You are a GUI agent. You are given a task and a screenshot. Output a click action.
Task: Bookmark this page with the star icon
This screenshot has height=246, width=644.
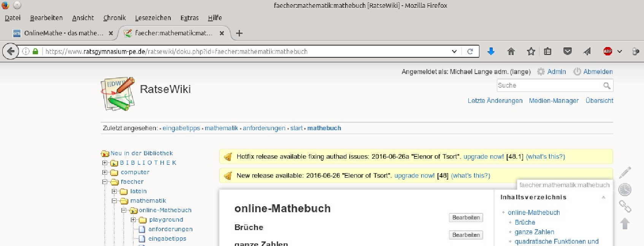coord(531,51)
